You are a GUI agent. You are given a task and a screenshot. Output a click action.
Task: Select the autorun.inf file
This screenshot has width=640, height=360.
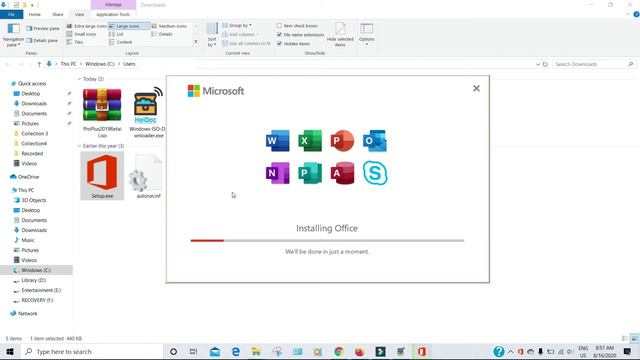(x=148, y=177)
